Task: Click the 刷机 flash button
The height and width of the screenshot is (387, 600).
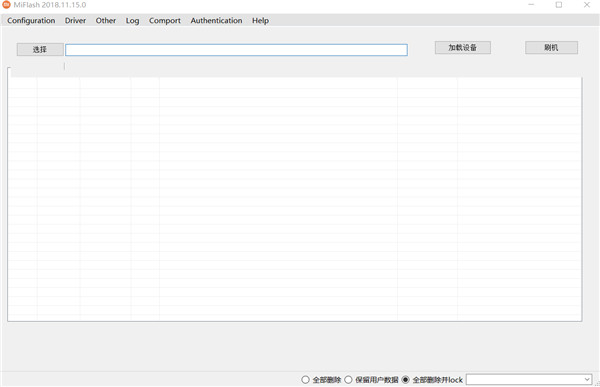Action: [x=551, y=47]
